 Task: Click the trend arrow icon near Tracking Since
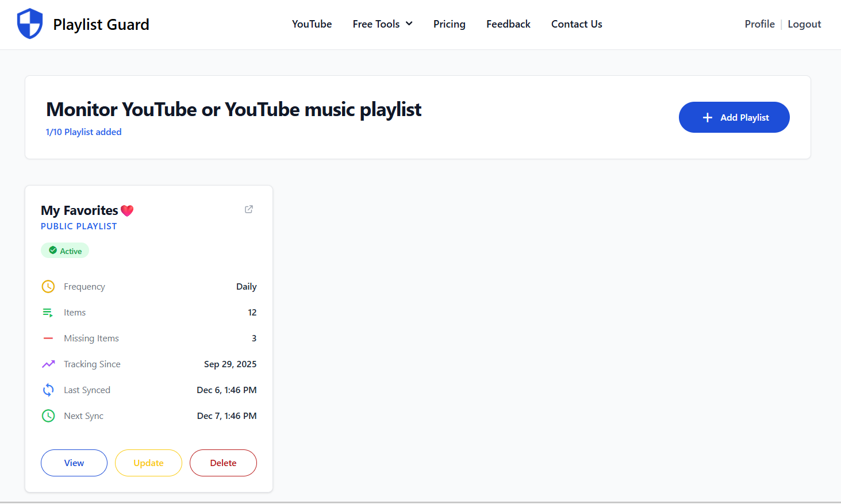tap(48, 364)
